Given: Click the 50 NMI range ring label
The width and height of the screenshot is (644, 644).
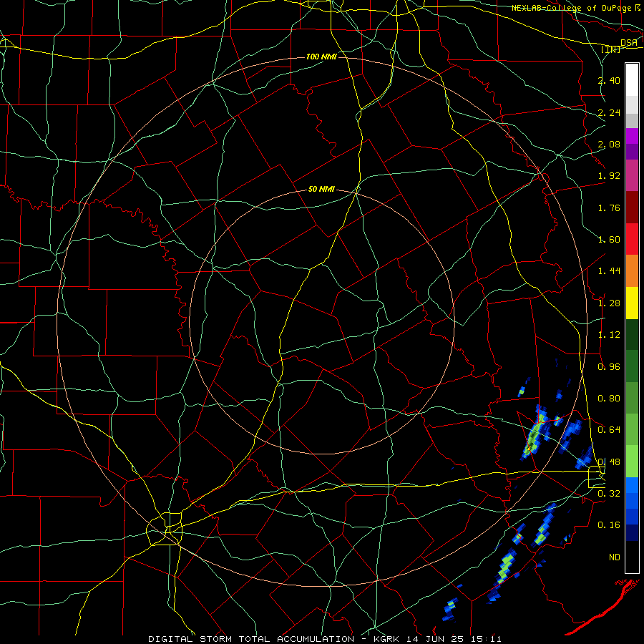Looking at the screenshot, I should click(321, 189).
